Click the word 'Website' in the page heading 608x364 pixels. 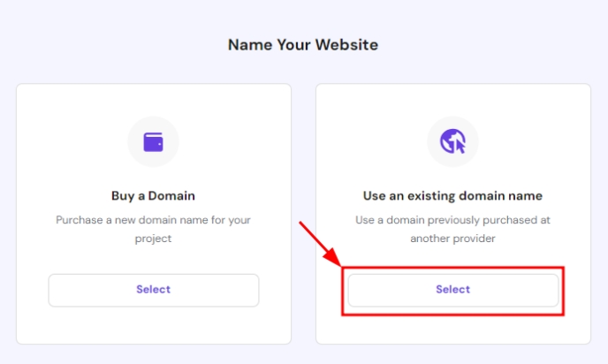348,44
